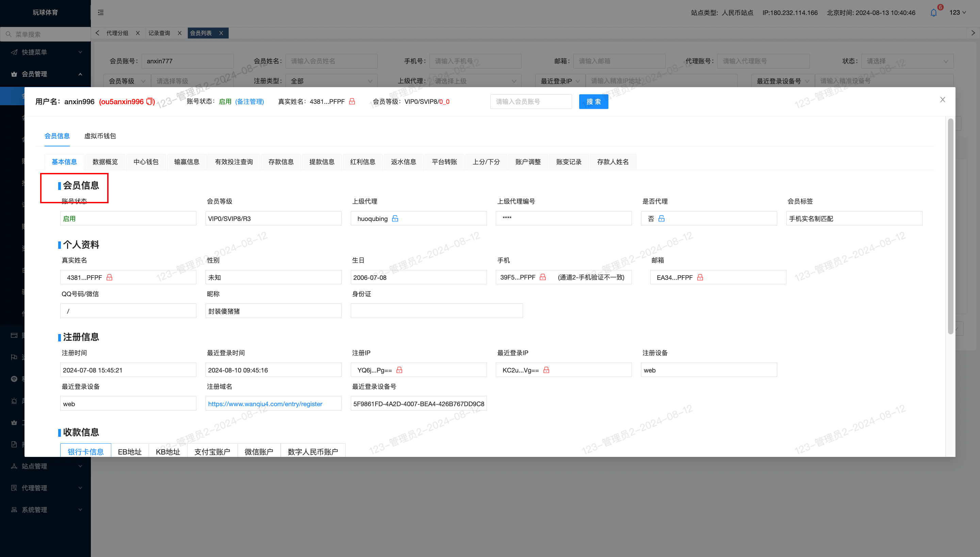Toggle the lock icon next to 真实姓名 4381...PFPF field
980x557 pixels.
(109, 277)
